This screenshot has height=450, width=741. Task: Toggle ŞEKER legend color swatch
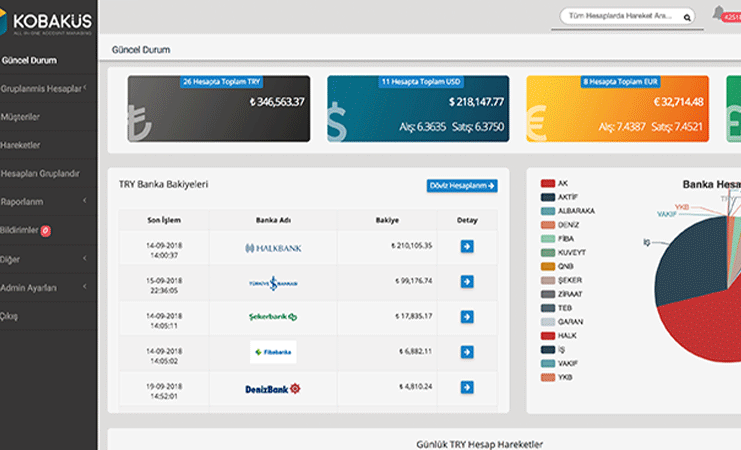[x=548, y=280]
